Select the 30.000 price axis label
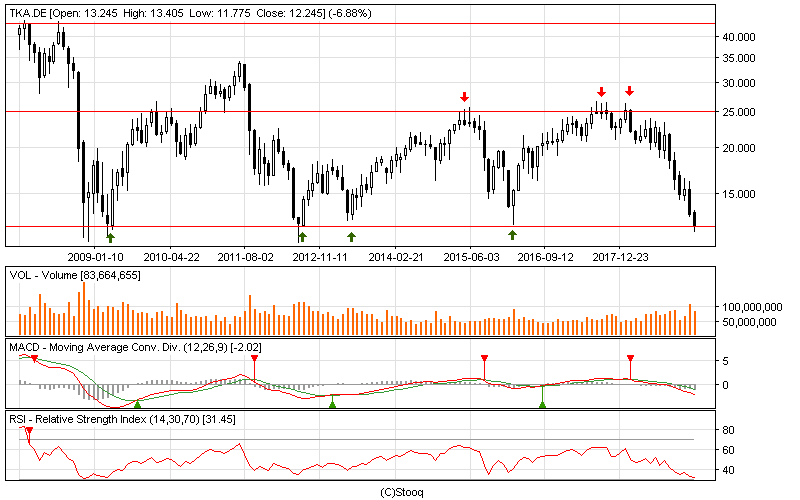 tap(738, 83)
